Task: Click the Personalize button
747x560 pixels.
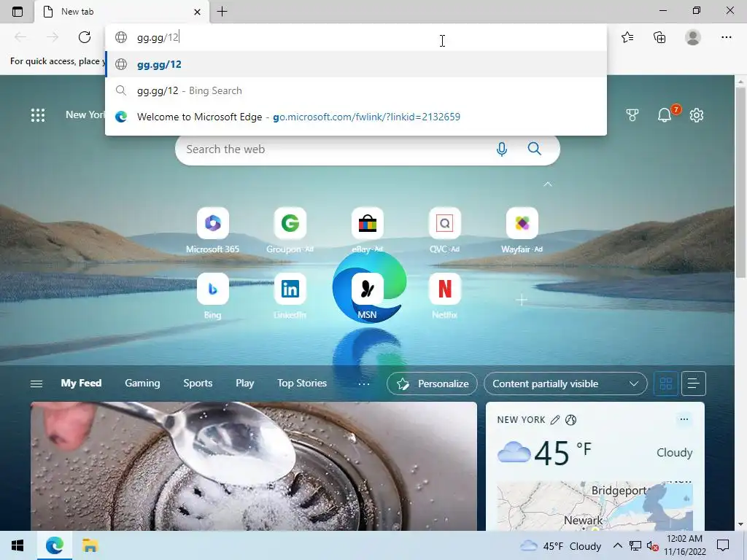Action: (432, 384)
